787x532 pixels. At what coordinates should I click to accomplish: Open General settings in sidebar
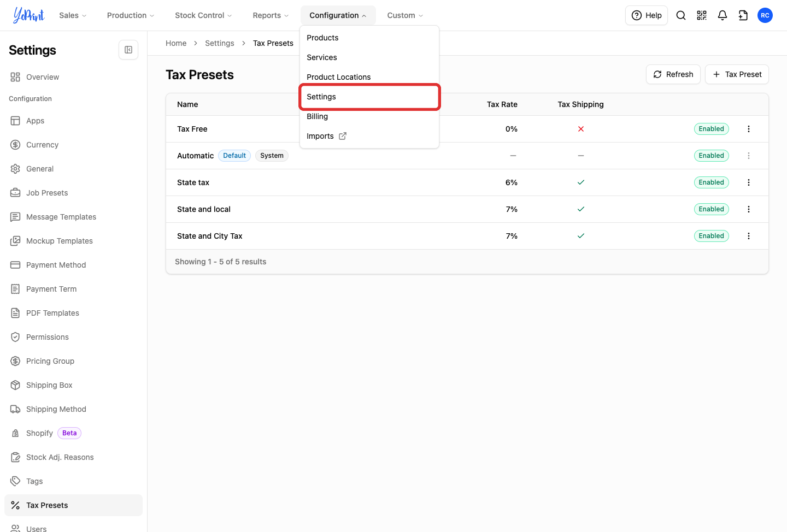pyautogui.click(x=73, y=169)
